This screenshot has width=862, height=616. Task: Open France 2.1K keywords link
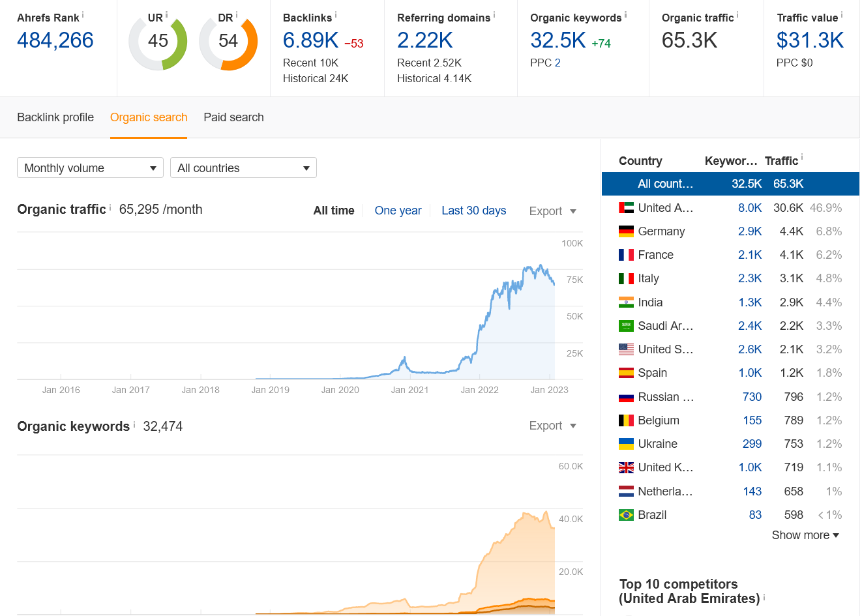coord(750,255)
